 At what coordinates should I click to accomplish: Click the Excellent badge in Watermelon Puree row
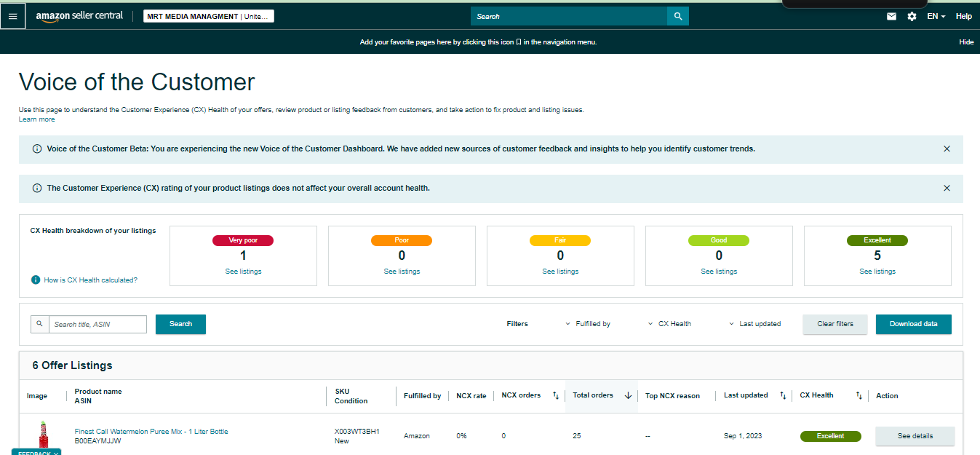(x=831, y=436)
